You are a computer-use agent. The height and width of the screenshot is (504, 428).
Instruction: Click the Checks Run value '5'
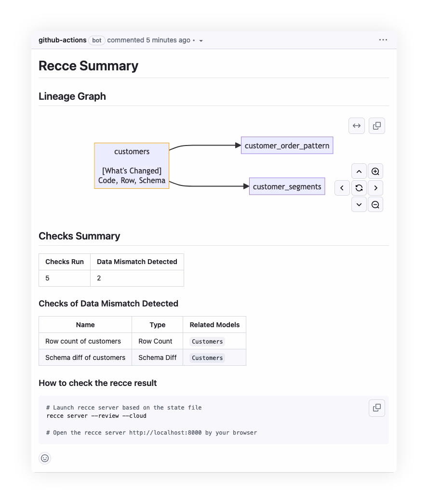pyautogui.click(x=47, y=278)
